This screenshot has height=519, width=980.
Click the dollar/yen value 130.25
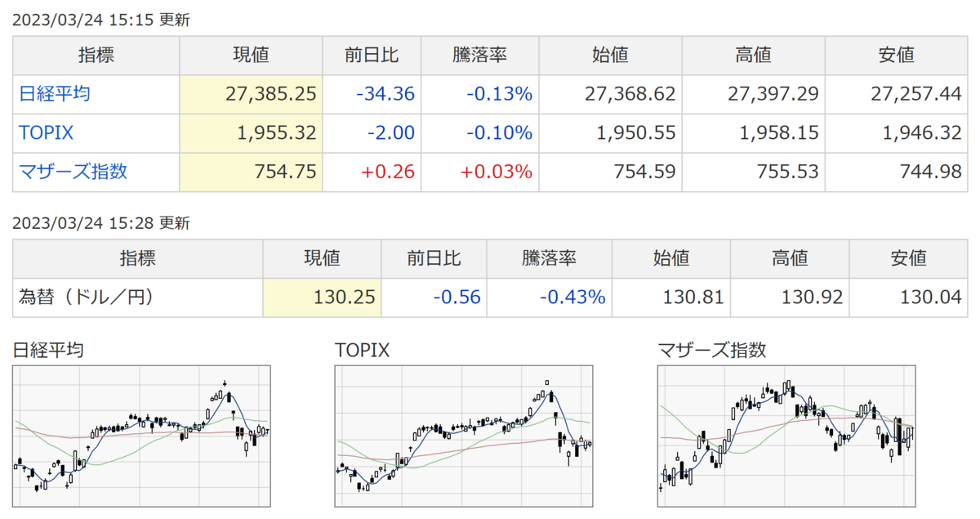(345, 297)
